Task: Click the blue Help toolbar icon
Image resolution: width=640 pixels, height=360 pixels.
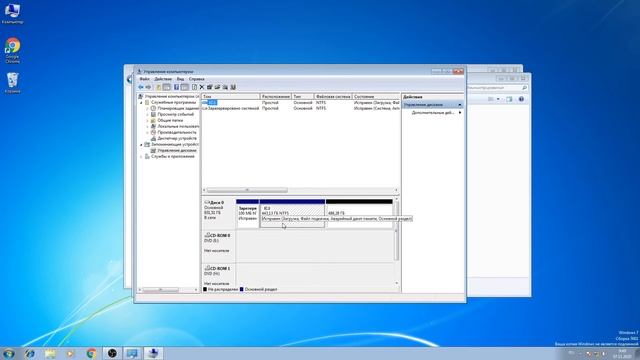Action: (x=176, y=87)
